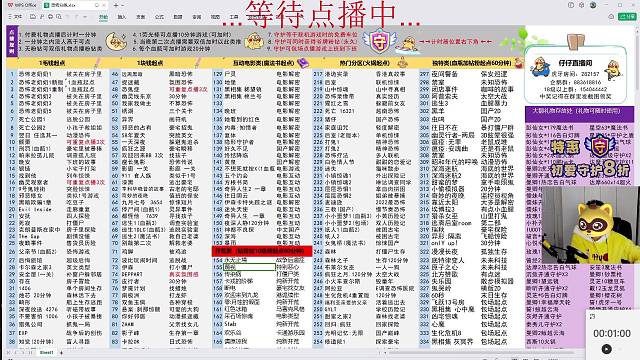Go to first sheet navigation arrow
Screen dimensions: 640x360
click(x=8, y=352)
